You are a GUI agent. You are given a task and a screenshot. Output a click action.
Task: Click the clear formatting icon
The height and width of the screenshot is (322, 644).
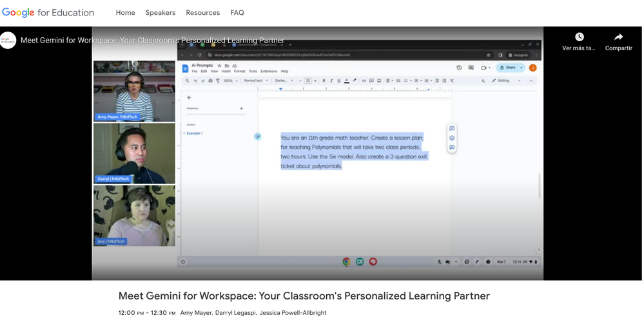coord(452,80)
